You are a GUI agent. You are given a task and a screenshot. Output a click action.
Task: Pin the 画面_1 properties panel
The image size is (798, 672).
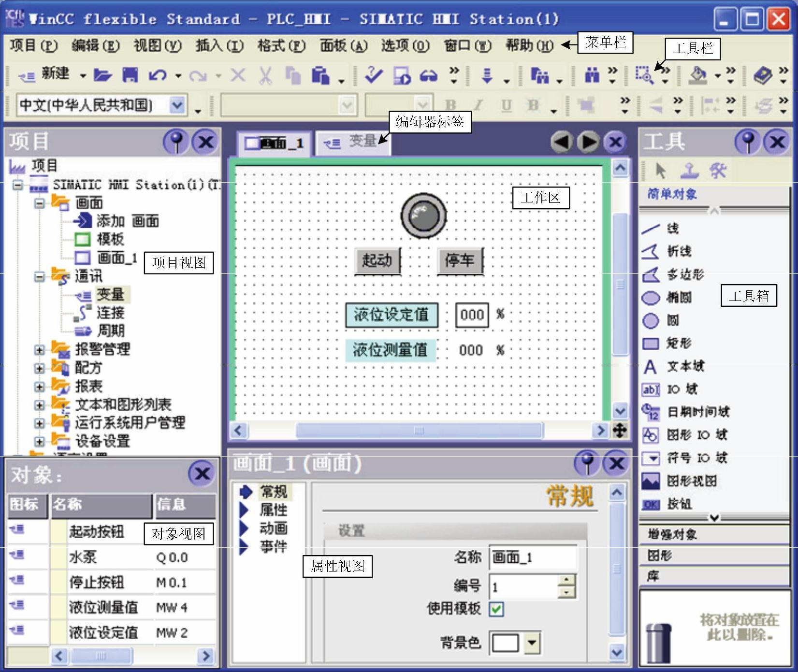coord(587,463)
